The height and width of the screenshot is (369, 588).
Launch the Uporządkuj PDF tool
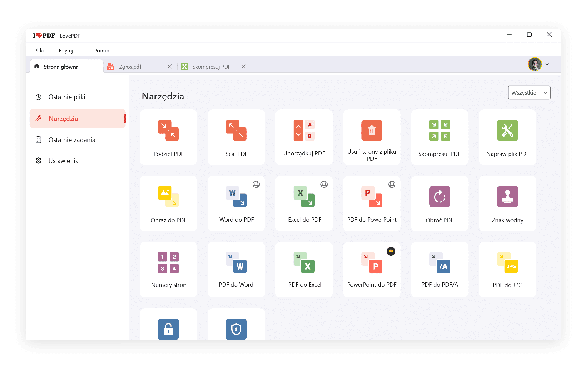(304, 137)
